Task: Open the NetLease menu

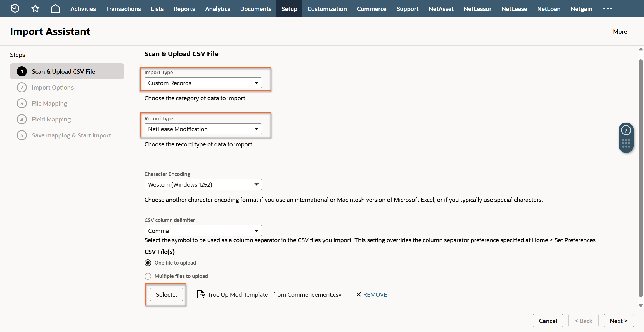Action: point(514,9)
